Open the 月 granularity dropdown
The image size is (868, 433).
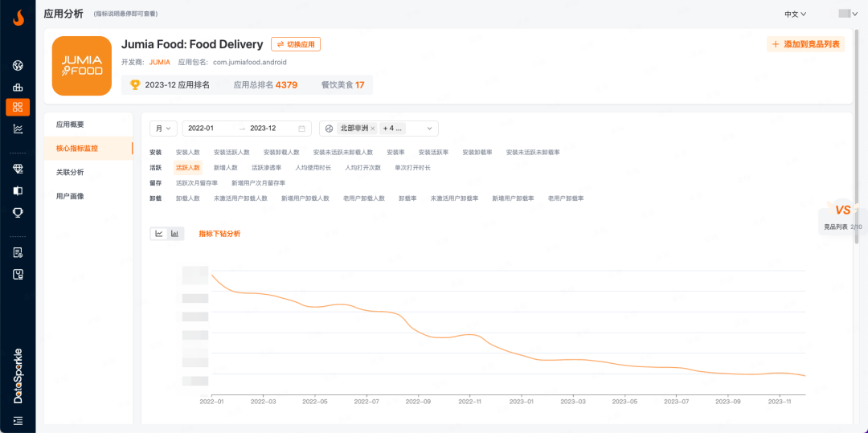163,129
